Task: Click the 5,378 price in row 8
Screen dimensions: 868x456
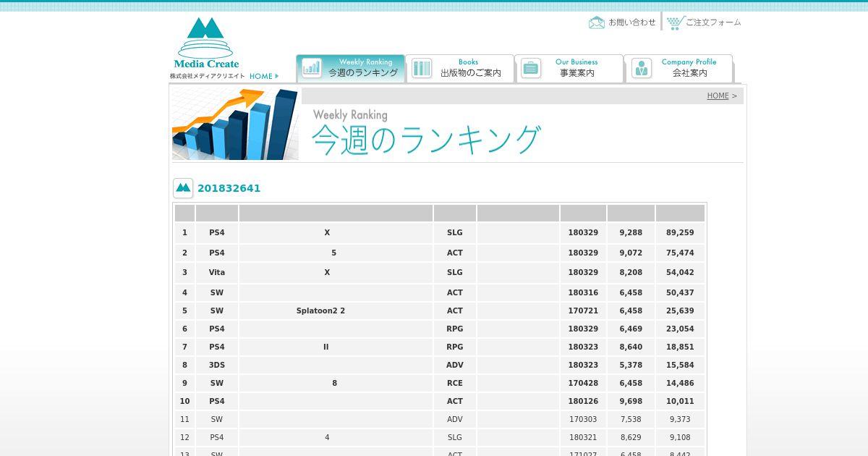Action: coord(631,365)
